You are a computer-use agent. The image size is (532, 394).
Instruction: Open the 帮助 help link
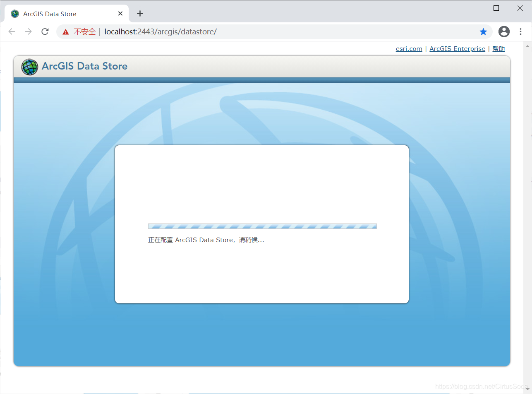click(498, 48)
